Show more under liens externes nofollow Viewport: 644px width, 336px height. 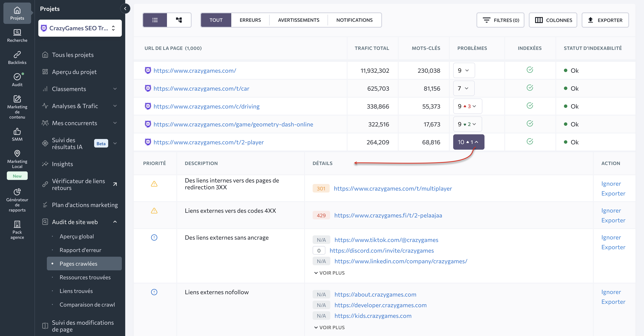tap(329, 327)
